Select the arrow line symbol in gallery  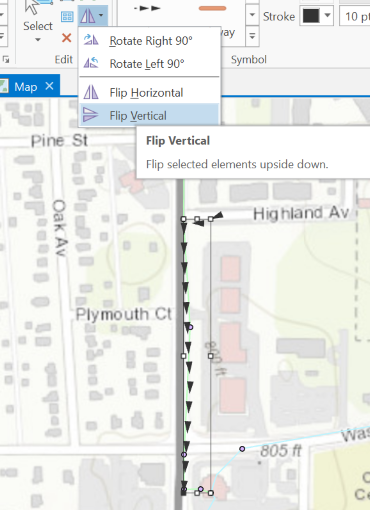(x=147, y=8)
